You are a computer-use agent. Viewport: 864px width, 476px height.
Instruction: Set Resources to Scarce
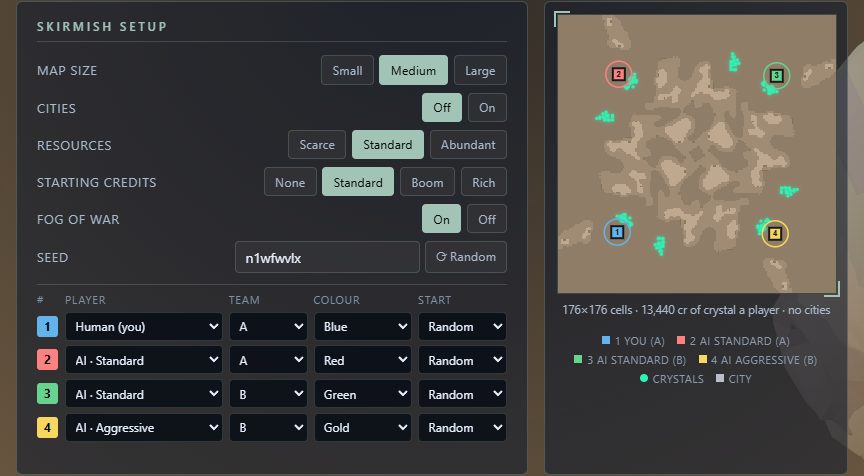(317, 144)
